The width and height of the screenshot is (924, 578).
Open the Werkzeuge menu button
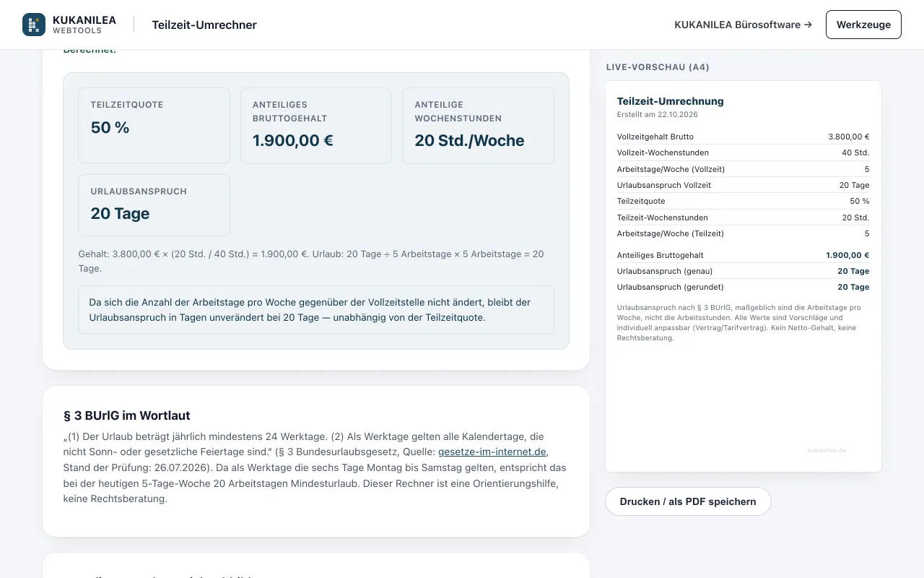pos(863,25)
